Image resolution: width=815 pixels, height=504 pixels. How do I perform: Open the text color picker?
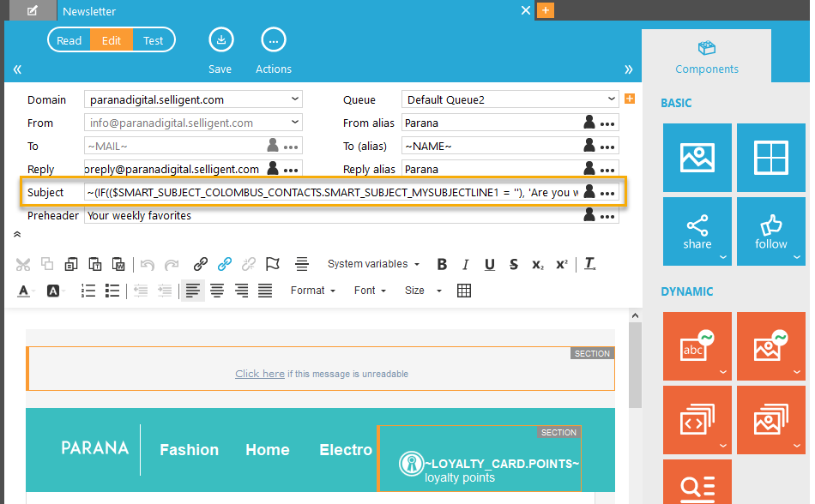tap(23, 291)
